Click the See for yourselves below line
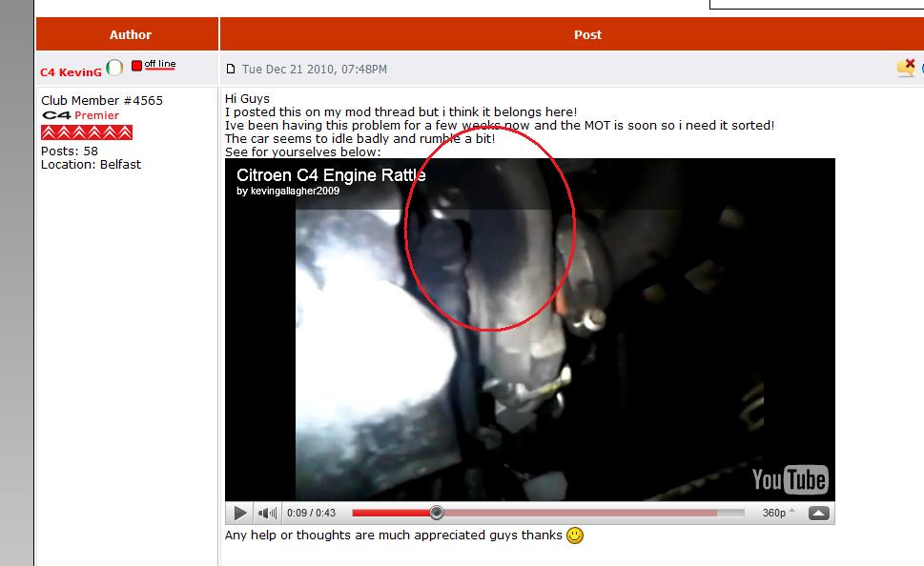The height and width of the screenshot is (566, 924). point(303,152)
